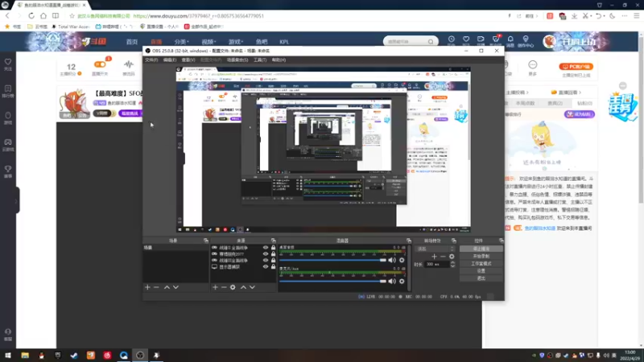Click the 退出 button in OBS Controls

(481, 278)
